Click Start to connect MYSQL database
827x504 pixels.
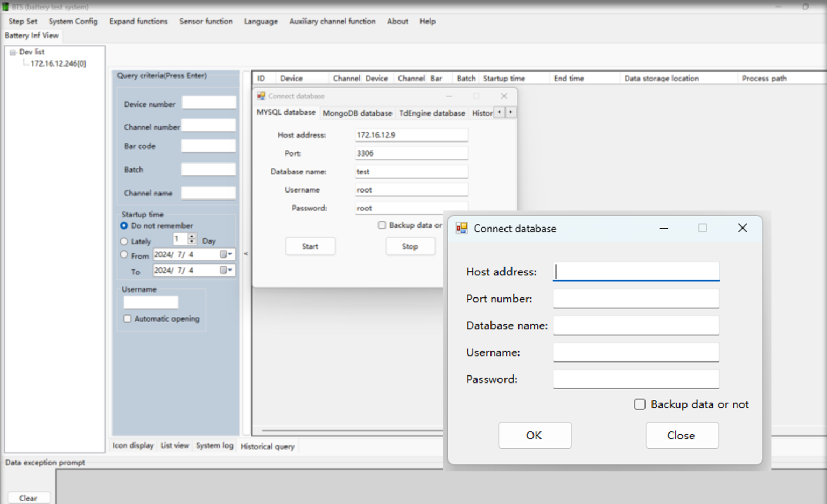pos(310,246)
